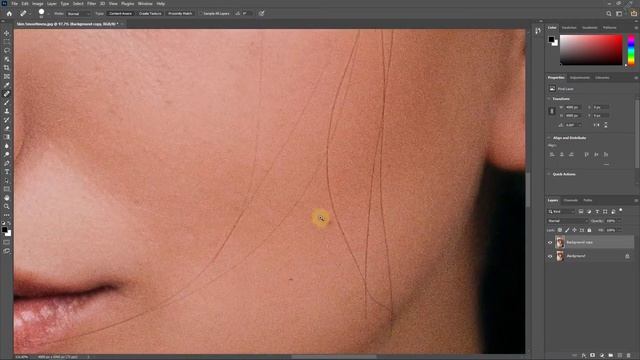Switch to the Adjustments tab
640x360 pixels.
click(x=580, y=78)
